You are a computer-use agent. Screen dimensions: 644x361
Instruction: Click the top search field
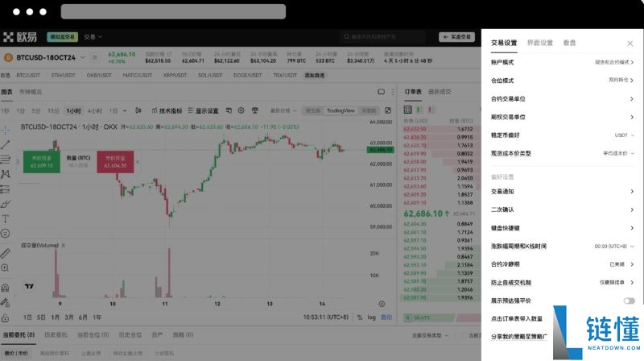click(382, 37)
